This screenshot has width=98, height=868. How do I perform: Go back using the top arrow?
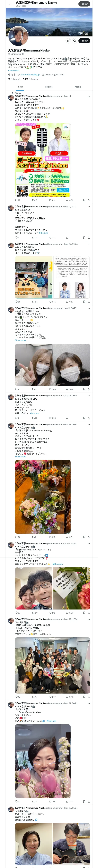tap(9, 4)
